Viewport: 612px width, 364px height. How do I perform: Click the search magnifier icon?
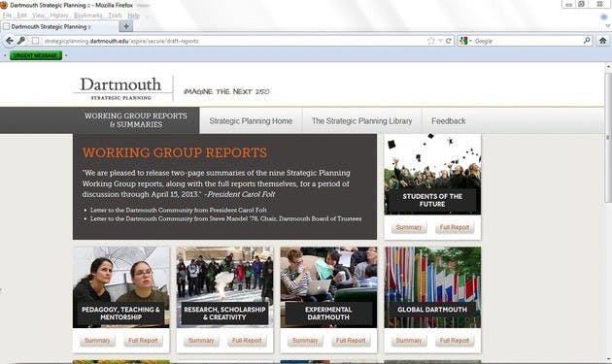587,40
